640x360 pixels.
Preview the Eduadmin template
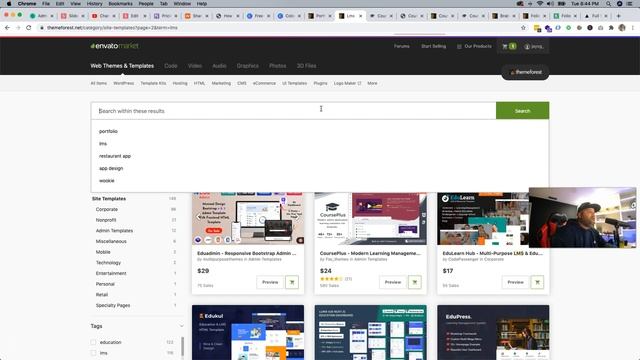coord(270,282)
